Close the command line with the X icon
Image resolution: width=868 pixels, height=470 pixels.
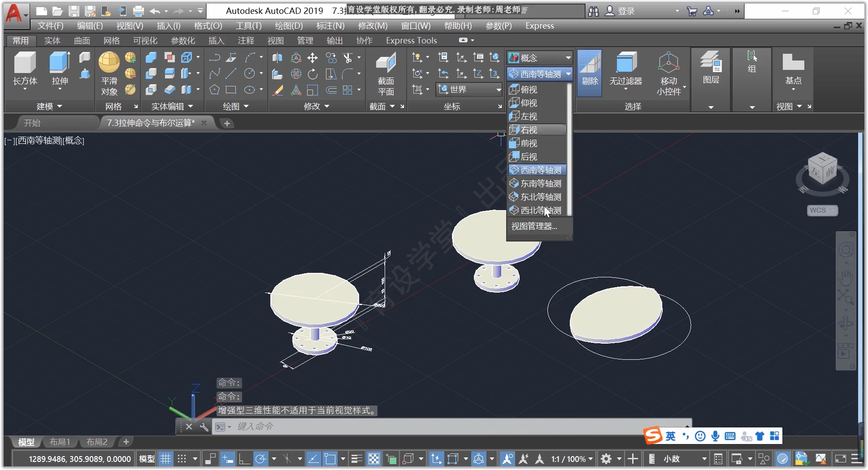tap(189, 427)
